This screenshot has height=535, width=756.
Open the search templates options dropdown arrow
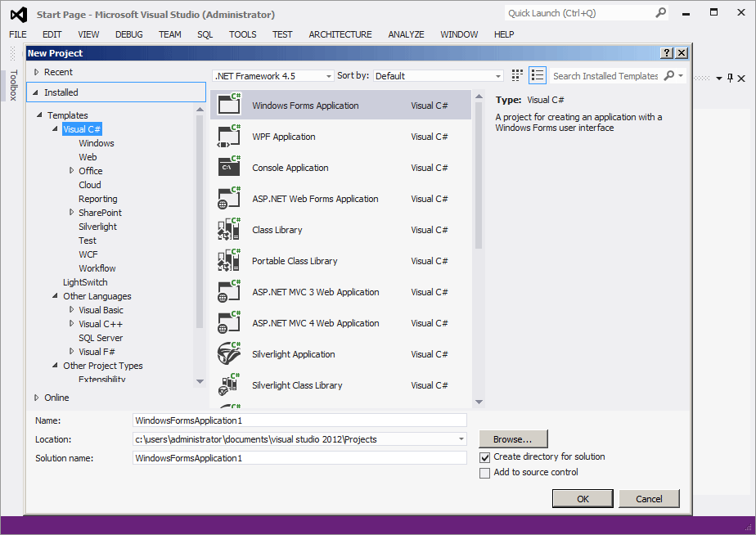(x=680, y=75)
